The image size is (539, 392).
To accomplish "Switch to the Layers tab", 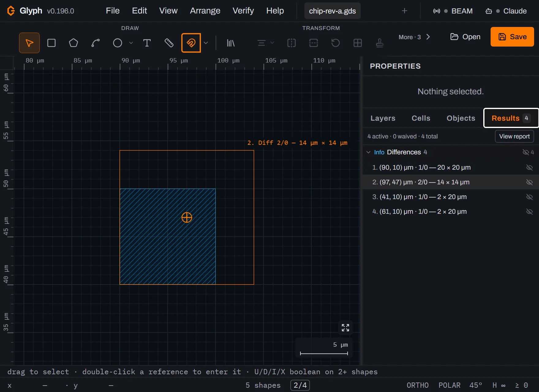I will click(383, 118).
